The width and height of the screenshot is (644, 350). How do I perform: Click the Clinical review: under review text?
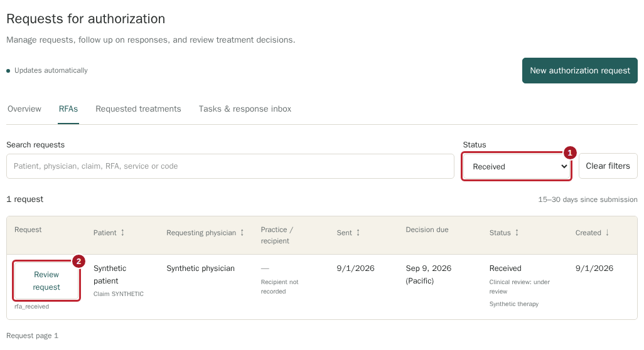pyautogui.click(x=519, y=287)
